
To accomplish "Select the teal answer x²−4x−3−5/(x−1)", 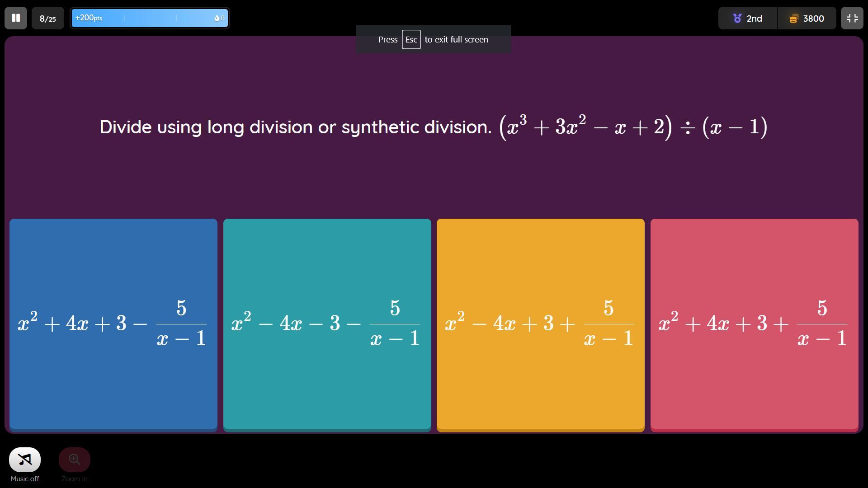I will click(x=327, y=324).
